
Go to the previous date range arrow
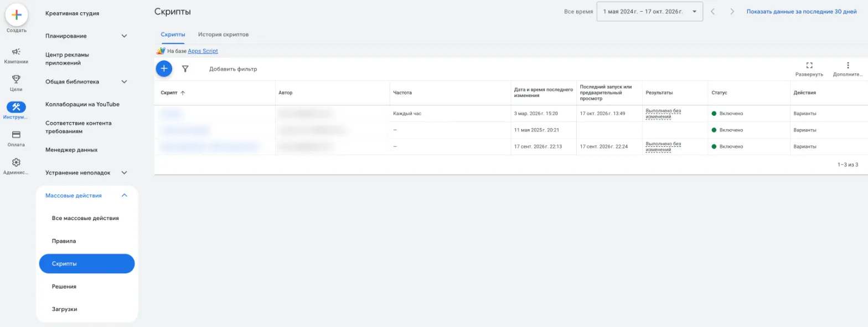(x=713, y=12)
